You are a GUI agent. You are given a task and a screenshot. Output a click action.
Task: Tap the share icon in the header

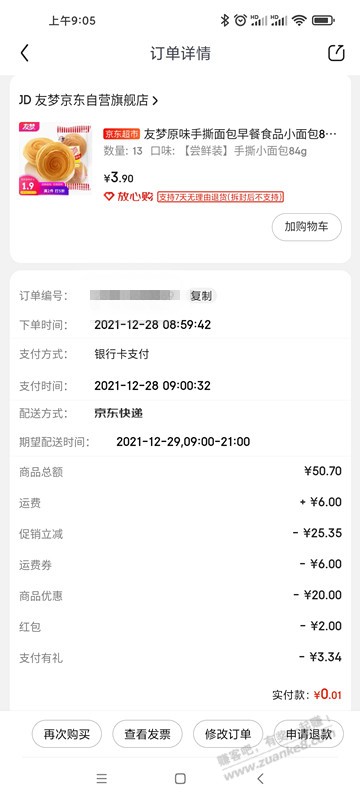click(x=336, y=53)
